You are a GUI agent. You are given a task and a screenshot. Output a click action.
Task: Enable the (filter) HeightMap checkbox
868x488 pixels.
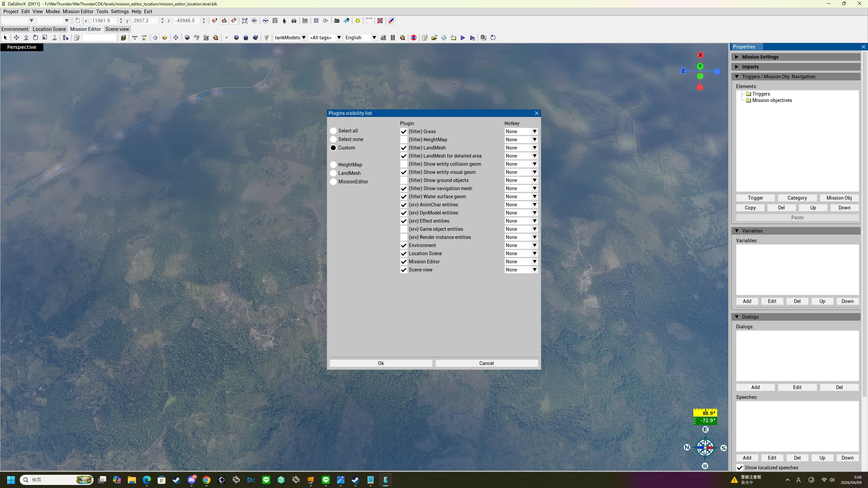point(403,140)
